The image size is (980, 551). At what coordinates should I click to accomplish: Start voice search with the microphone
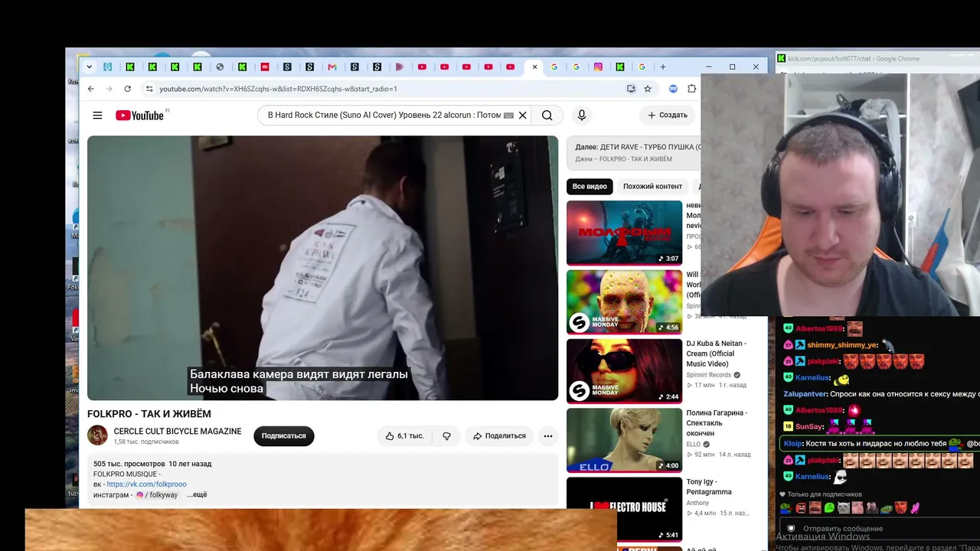coord(582,116)
